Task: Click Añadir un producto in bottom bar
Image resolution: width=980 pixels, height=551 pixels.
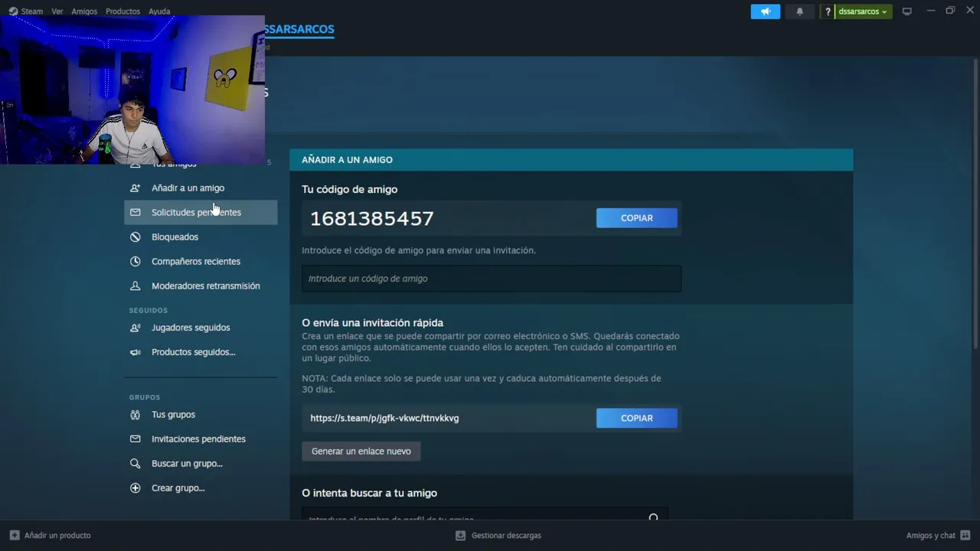Action: coord(51,536)
